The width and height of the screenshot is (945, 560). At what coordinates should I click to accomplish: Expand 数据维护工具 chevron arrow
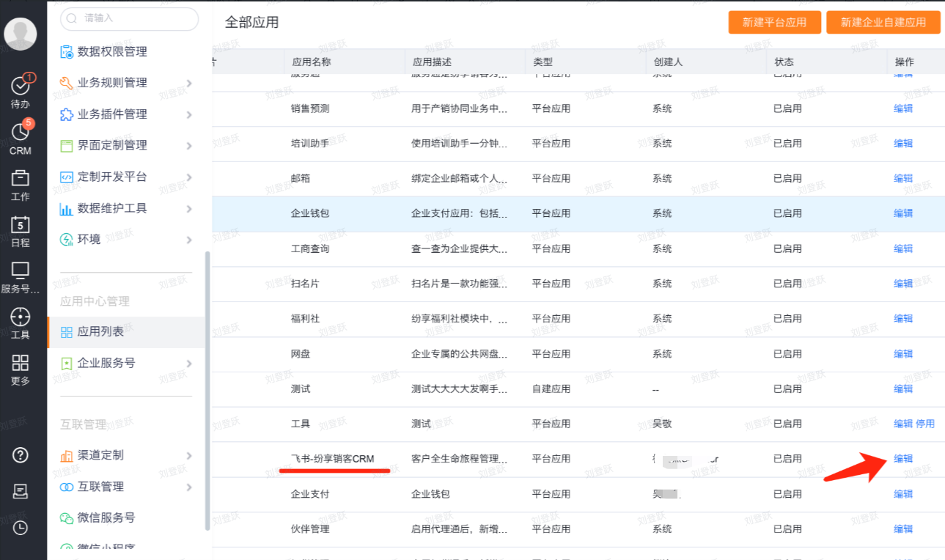[189, 209]
